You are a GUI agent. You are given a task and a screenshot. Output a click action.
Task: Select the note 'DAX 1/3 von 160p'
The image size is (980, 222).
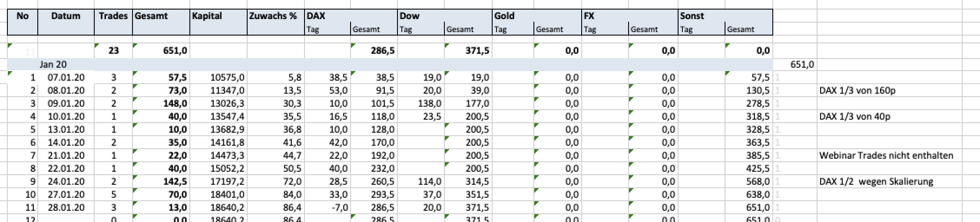857,91
